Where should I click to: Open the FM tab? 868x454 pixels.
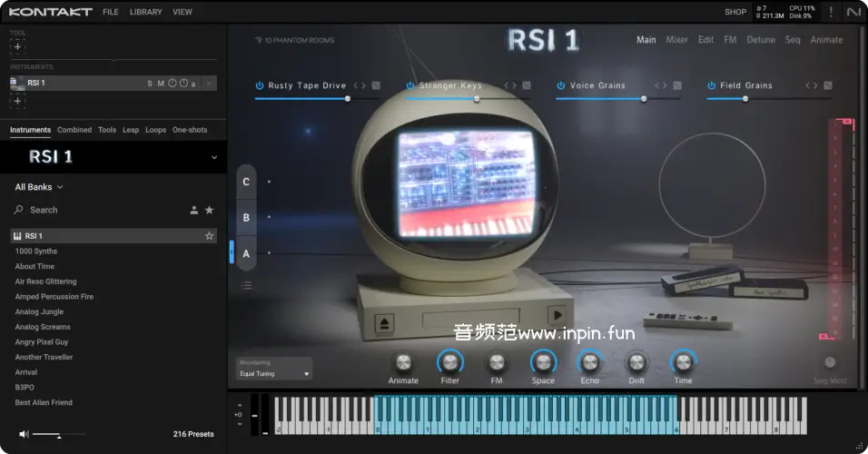click(x=730, y=40)
